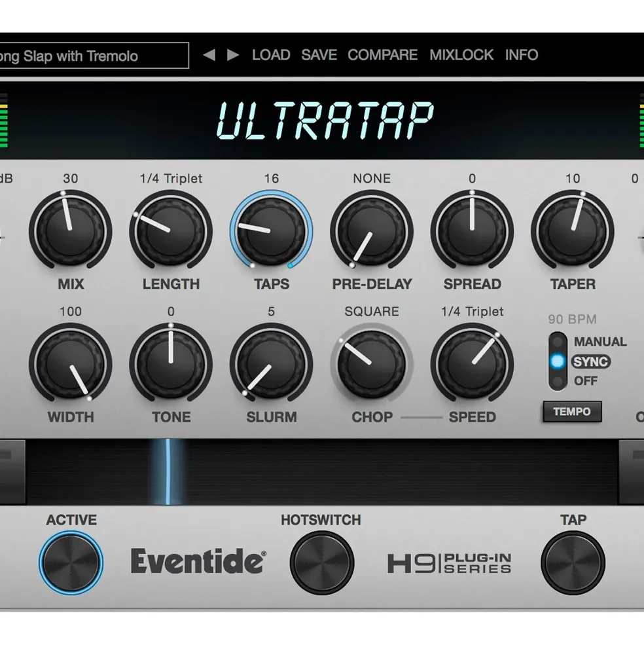Click the TEMPO button
Viewport: 644px width, 645px height.
click(x=572, y=411)
